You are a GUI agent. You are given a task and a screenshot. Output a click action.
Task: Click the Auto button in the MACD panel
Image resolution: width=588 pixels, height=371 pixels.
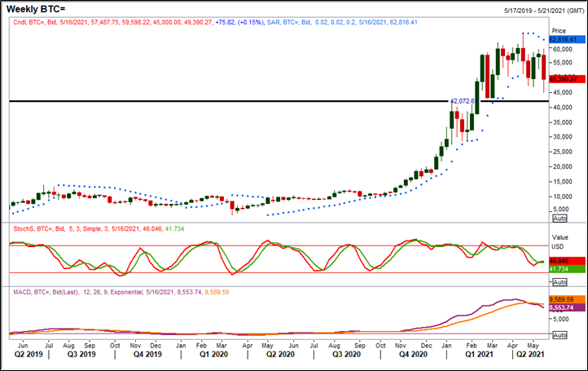pos(559,334)
